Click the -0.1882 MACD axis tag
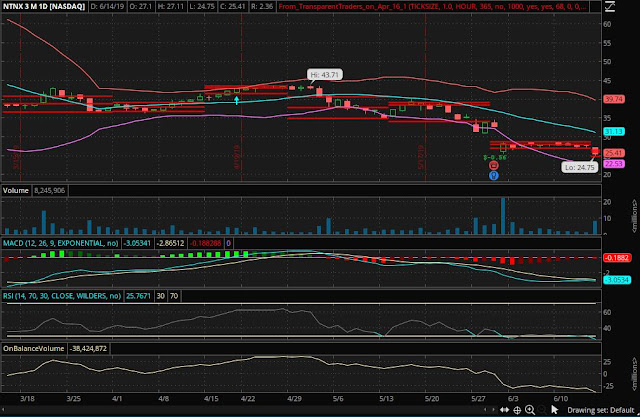This screenshot has height=417, width=640. (x=616, y=257)
